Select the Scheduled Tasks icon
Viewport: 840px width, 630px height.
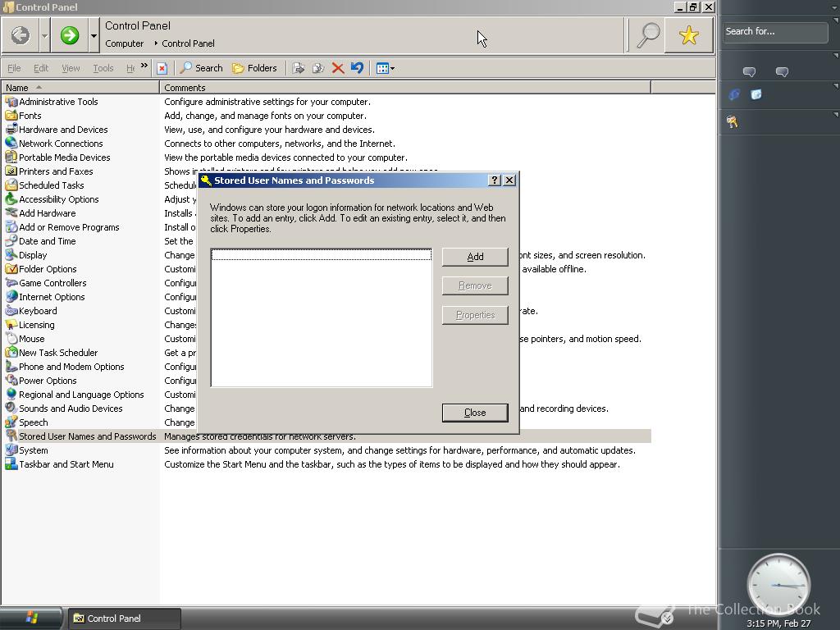(x=11, y=185)
